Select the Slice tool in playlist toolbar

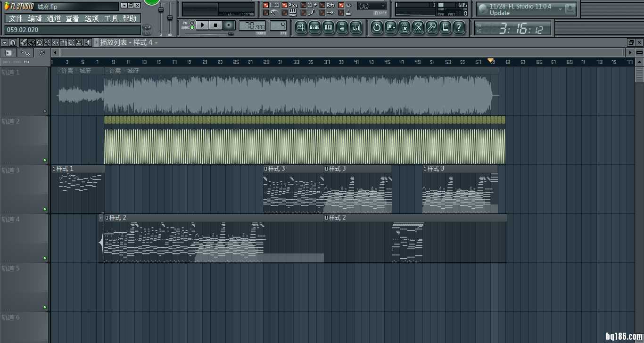[x=64, y=42]
